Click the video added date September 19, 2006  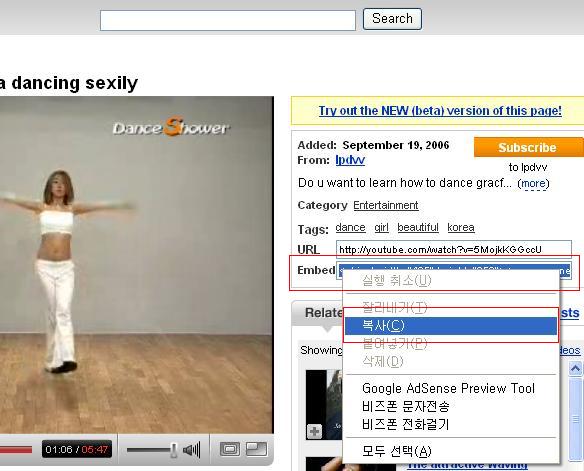[396, 145]
